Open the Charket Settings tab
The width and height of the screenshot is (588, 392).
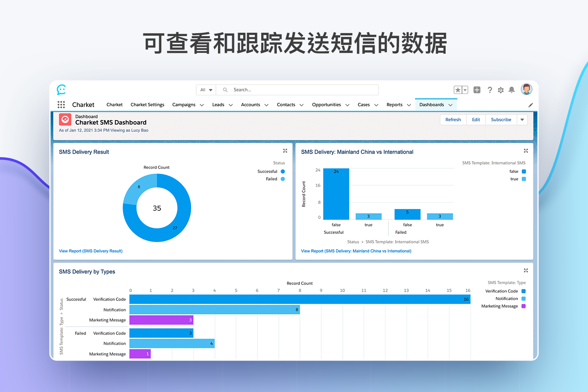(x=147, y=105)
